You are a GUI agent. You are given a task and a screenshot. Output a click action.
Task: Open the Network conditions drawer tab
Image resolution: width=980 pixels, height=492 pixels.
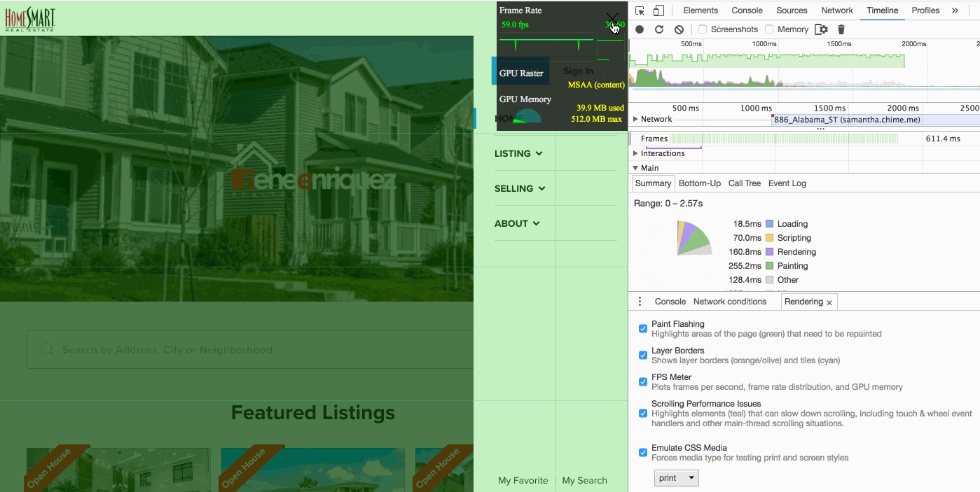(x=730, y=302)
